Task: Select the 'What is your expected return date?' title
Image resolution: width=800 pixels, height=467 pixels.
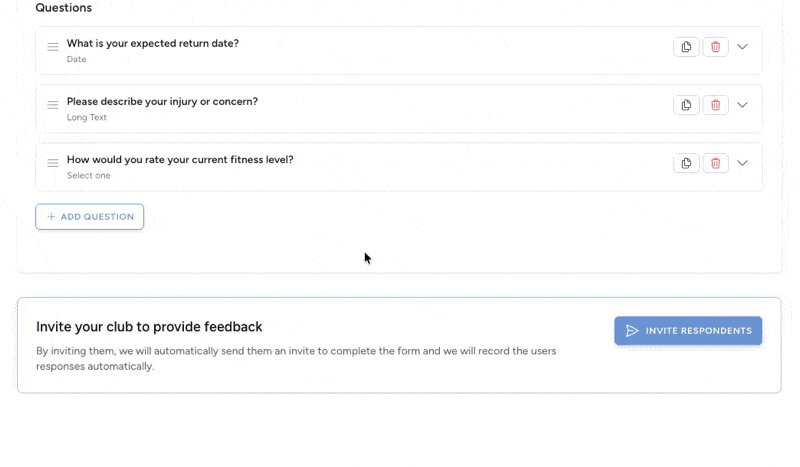Action: [153, 43]
